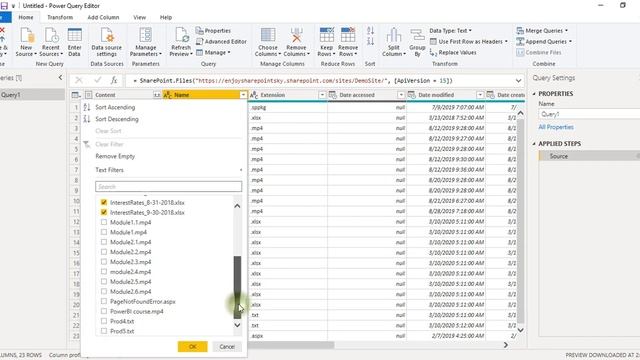Click Enter Data icon

pyautogui.click(x=74, y=42)
